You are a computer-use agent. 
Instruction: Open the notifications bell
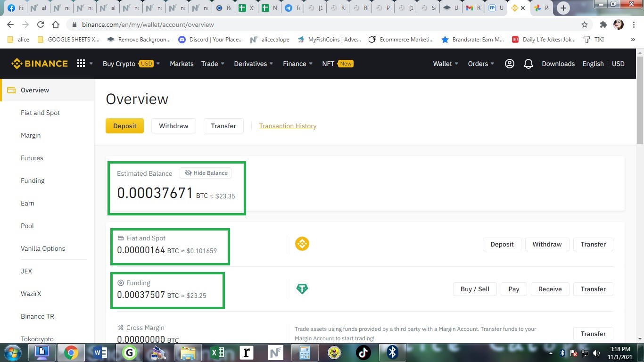click(528, 64)
